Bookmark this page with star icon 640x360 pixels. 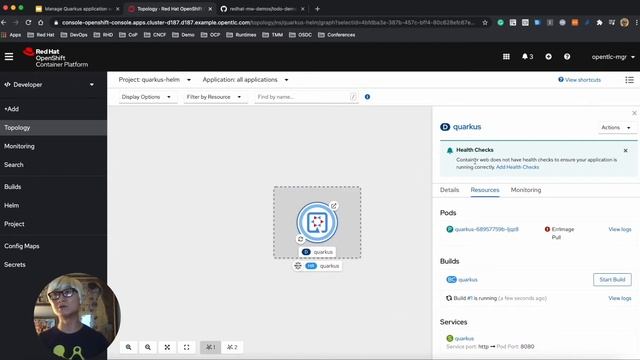pos(485,22)
